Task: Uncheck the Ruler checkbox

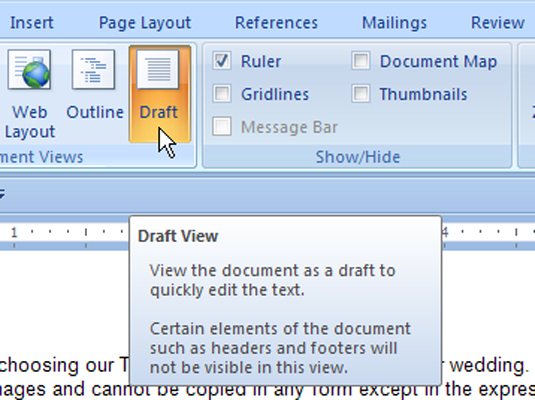Action: coord(222,61)
